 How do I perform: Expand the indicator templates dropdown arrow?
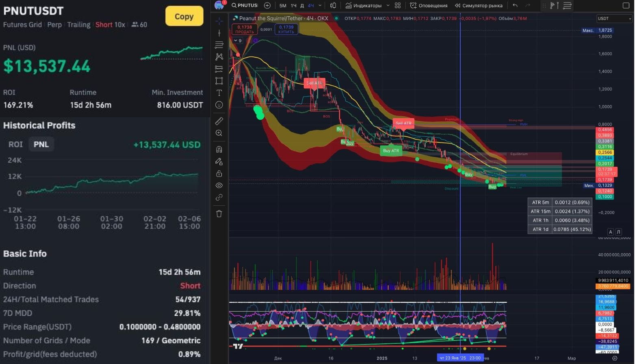pyautogui.click(x=388, y=5)
